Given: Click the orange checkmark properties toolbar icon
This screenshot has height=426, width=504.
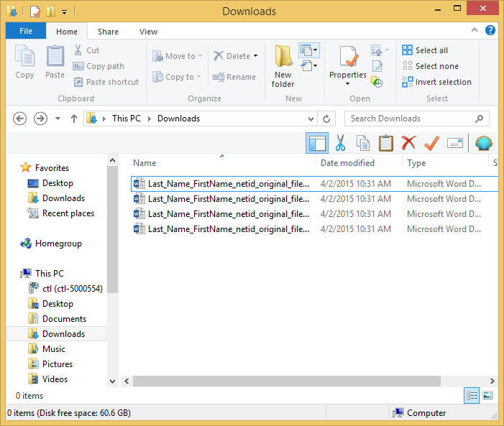Looking at the screenshot, I should point(431,143).
